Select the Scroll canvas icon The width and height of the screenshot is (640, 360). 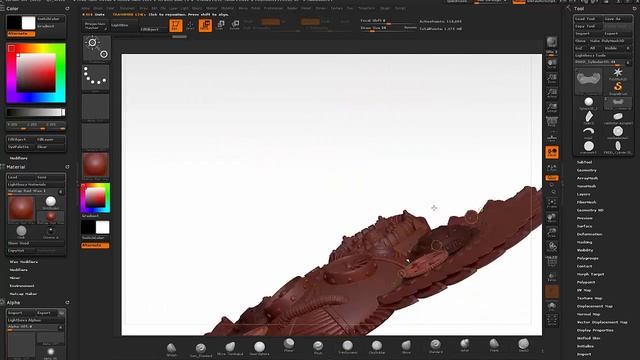pyautogui.click(x=552, y=63)
